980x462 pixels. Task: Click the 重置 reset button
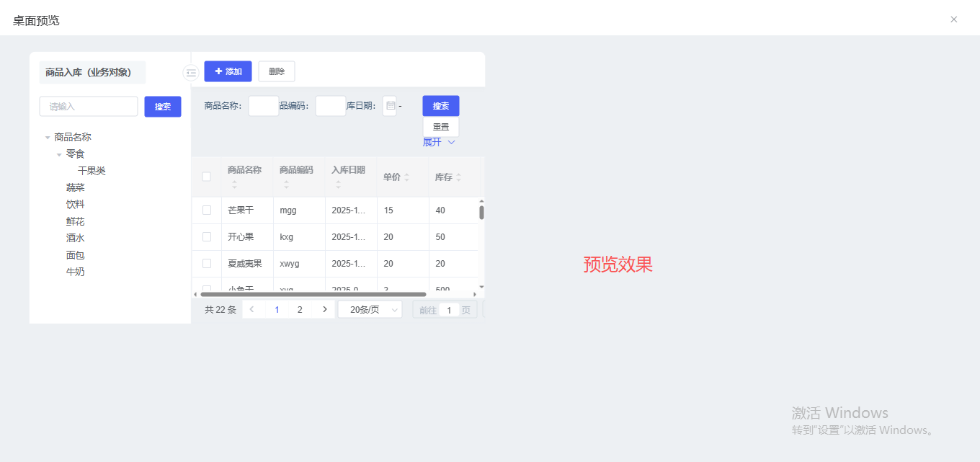440,127
